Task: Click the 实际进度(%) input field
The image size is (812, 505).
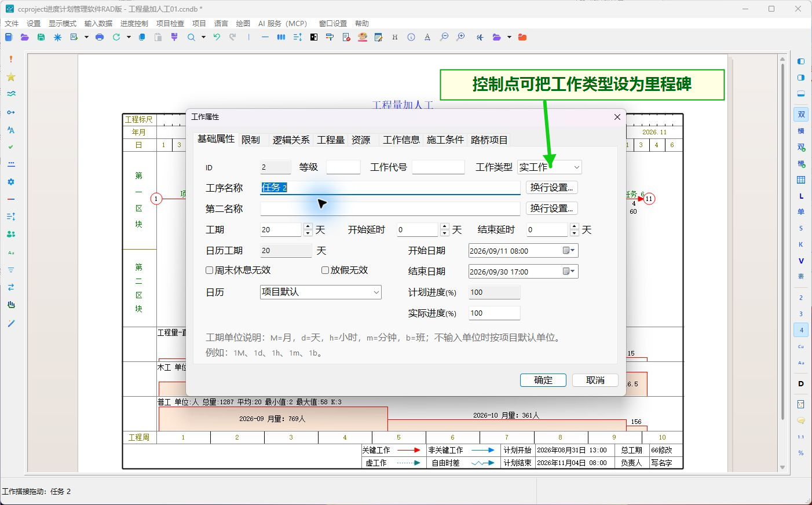Action: pyautogui.click(x=494, y=313)
